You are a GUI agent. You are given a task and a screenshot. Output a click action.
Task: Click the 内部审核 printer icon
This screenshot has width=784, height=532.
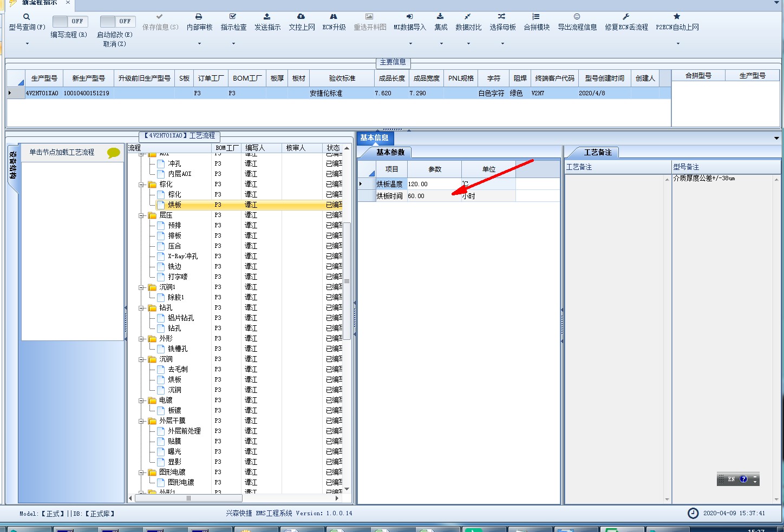coord(199,17)
